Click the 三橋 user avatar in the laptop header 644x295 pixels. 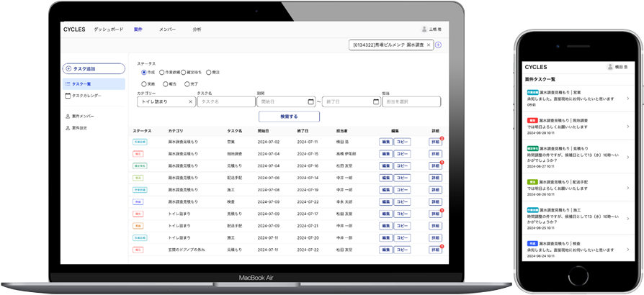[x=424, y=29]
